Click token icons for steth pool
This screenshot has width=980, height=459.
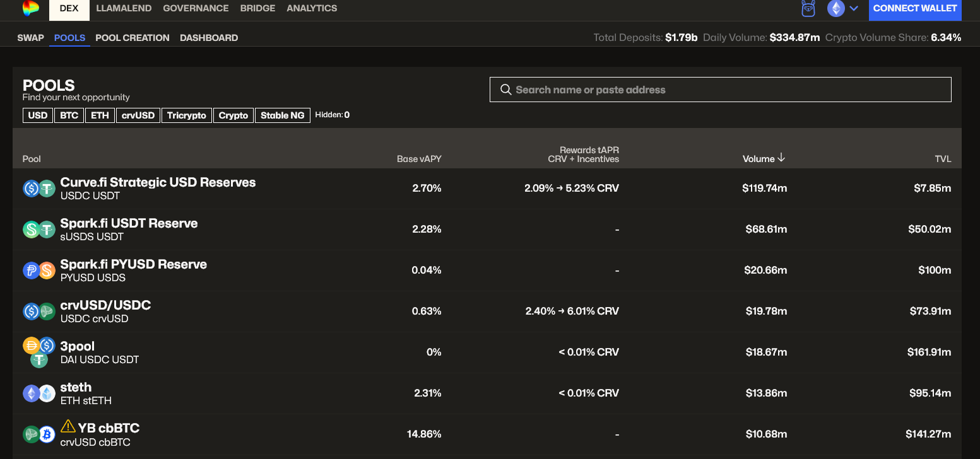pos(39,393)
